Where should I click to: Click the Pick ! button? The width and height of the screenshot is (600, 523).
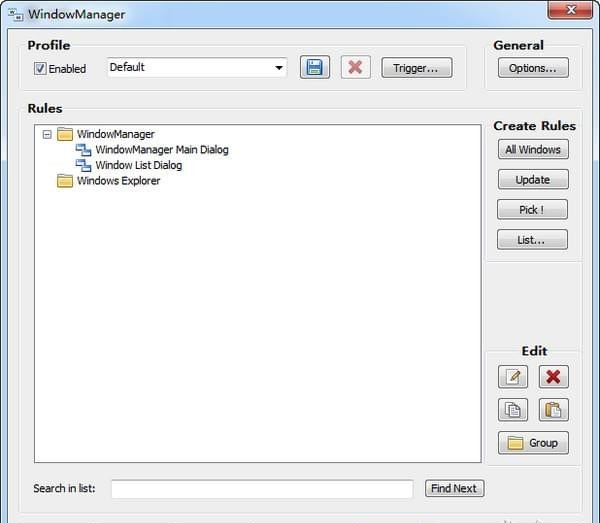(x=532, y=209)
